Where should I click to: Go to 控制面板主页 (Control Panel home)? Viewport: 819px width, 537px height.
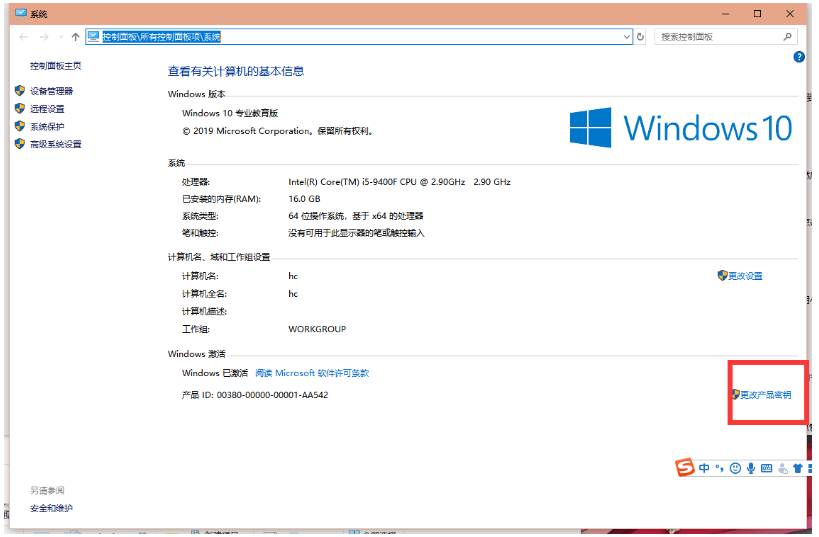click(55, 66)
